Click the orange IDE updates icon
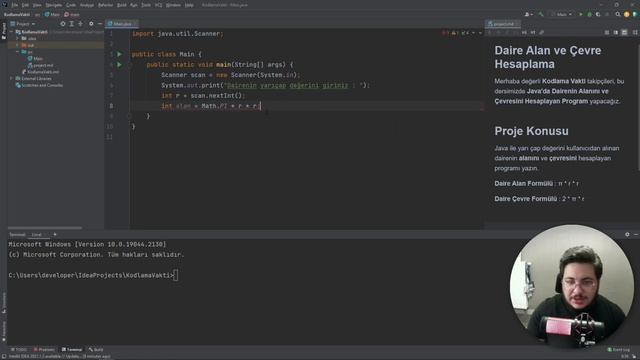This screenshot has width=640, height=360. click(627, 14)
